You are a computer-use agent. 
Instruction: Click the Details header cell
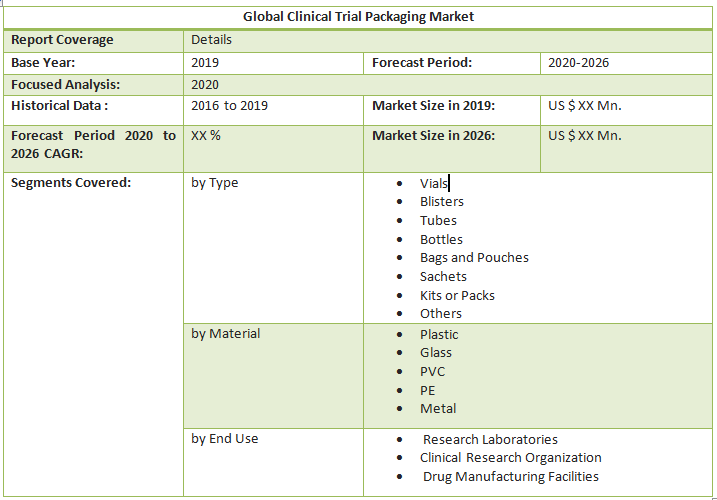(x=211, y=40)
